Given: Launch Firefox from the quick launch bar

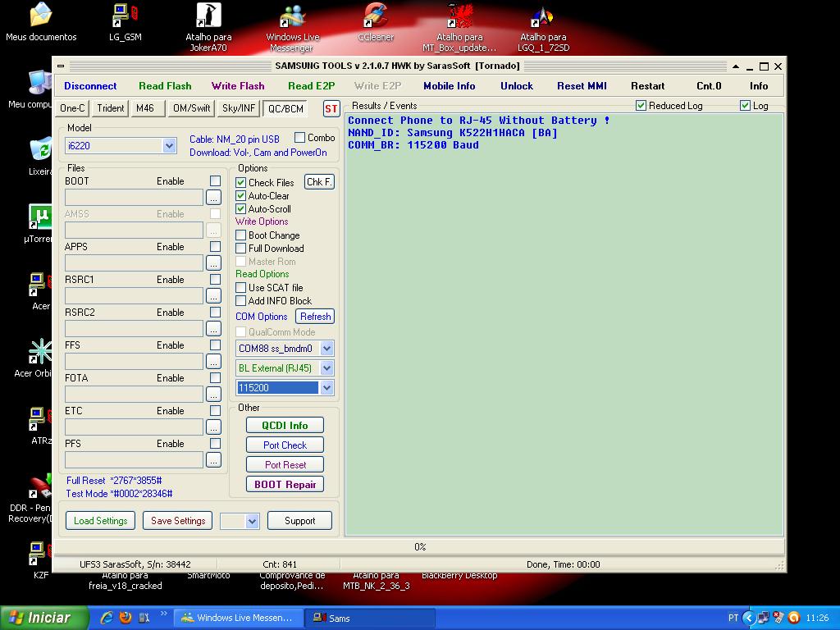Looking at the screenshot, I should pos(126,618).
